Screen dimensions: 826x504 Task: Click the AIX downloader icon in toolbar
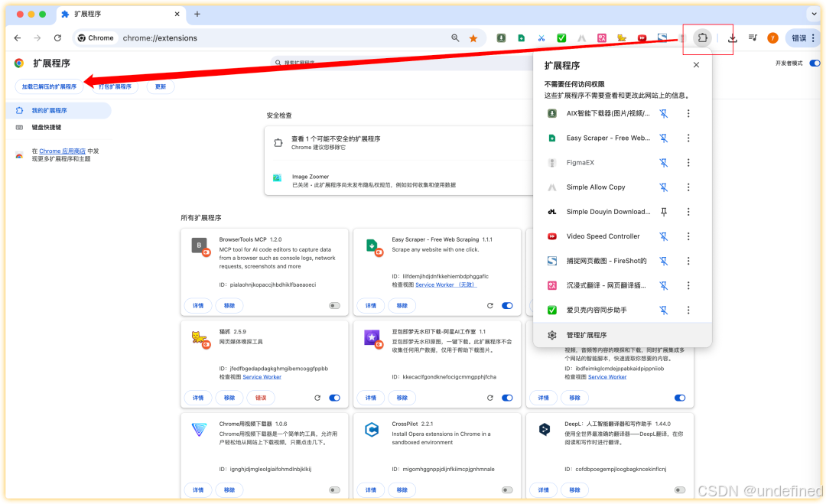[x=501, y=38]
